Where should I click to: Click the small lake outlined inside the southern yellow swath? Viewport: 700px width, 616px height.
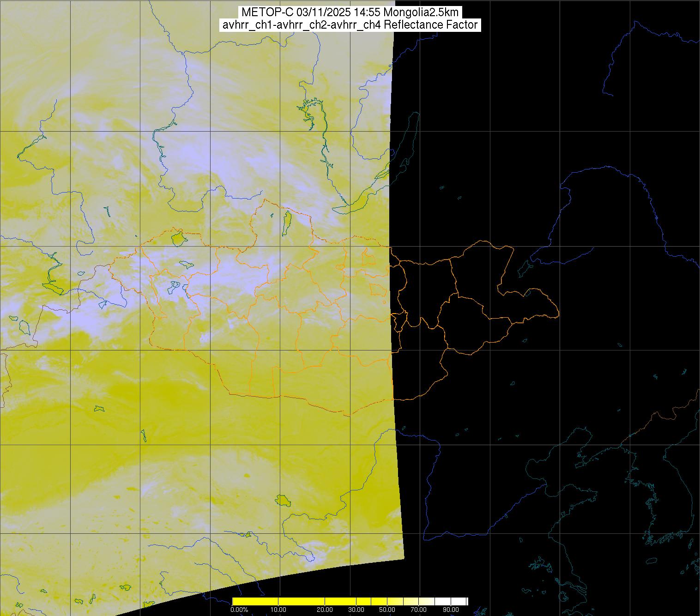pyautogui.click(x=281, y=500)
